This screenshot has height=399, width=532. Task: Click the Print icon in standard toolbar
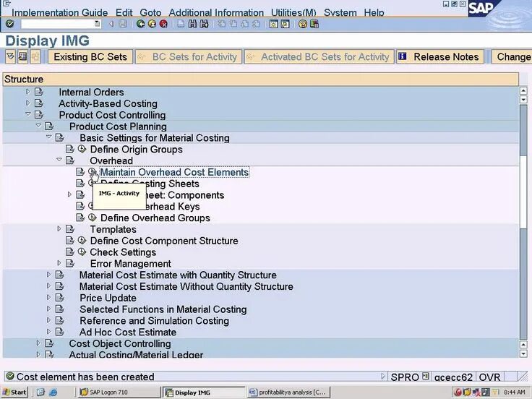click(181, 24)
